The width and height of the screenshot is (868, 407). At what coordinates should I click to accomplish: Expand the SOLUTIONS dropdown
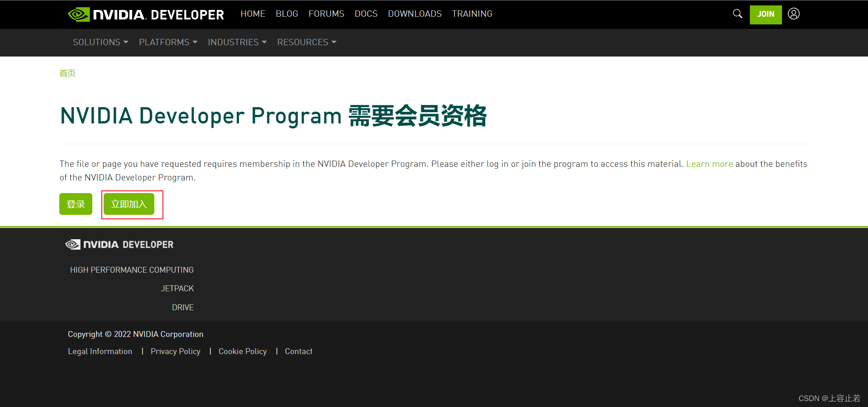coord(100,42)
